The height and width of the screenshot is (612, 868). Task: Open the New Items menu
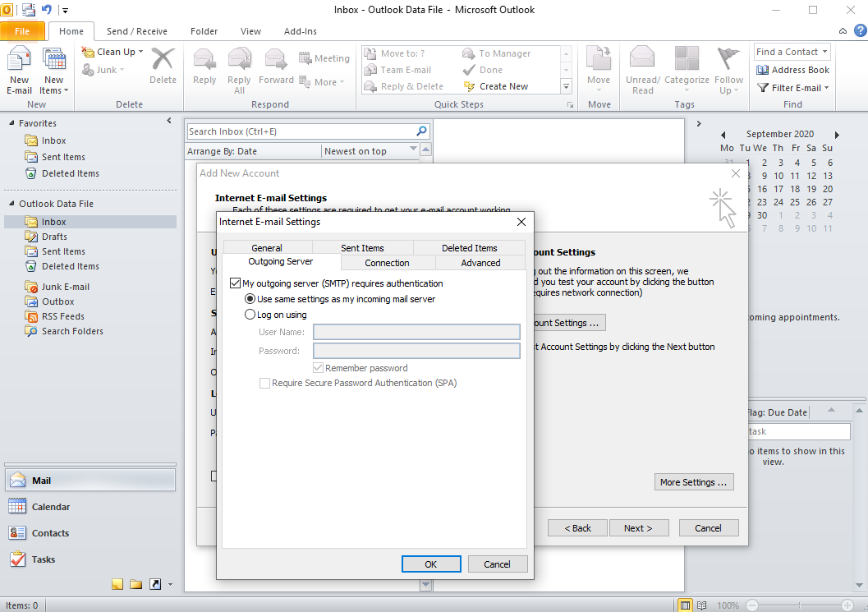tap(53, 71)
